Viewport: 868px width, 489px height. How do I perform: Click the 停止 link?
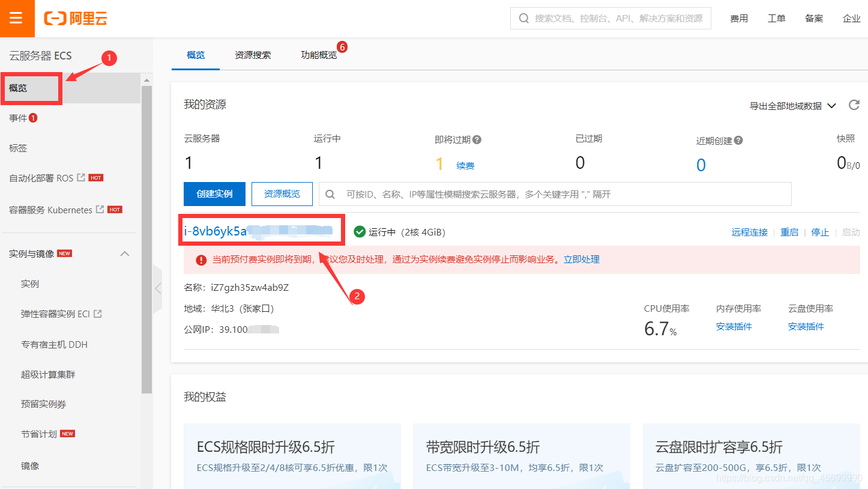tap(820, 232)
